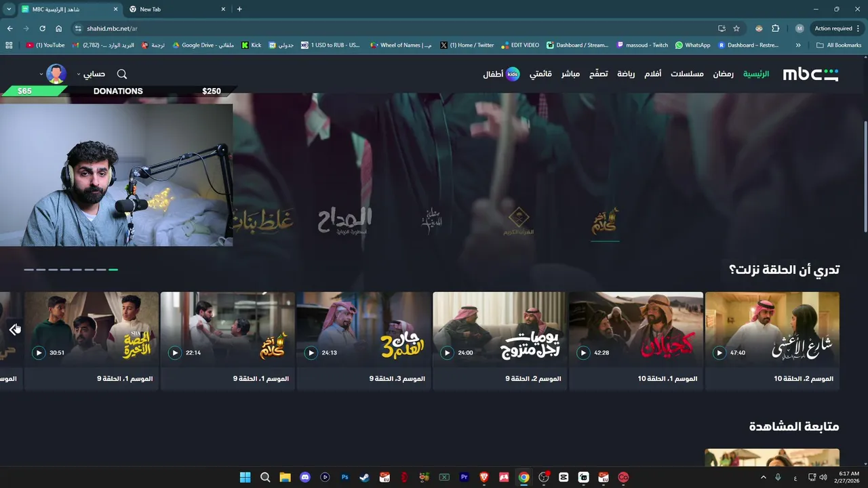
Task: Open the All Bookmarks folder
Action: pyautogui.click(x=840, y=45)
